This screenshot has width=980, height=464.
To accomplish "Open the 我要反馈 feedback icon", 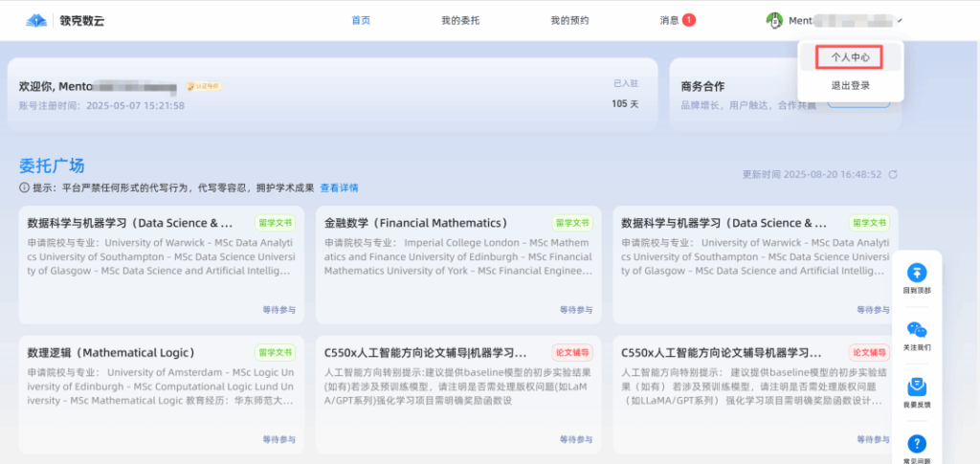I will (x=917, y=387).
